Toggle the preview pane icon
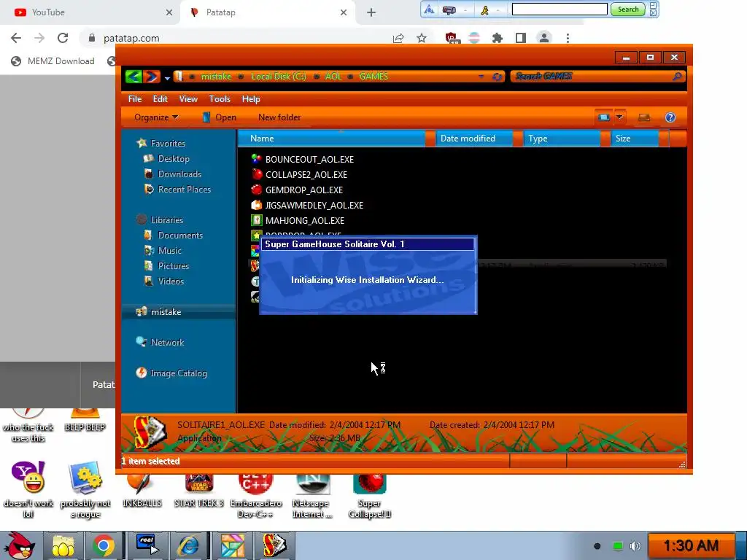This screenshot has width=747, height=560. click(x=644, y=117)
